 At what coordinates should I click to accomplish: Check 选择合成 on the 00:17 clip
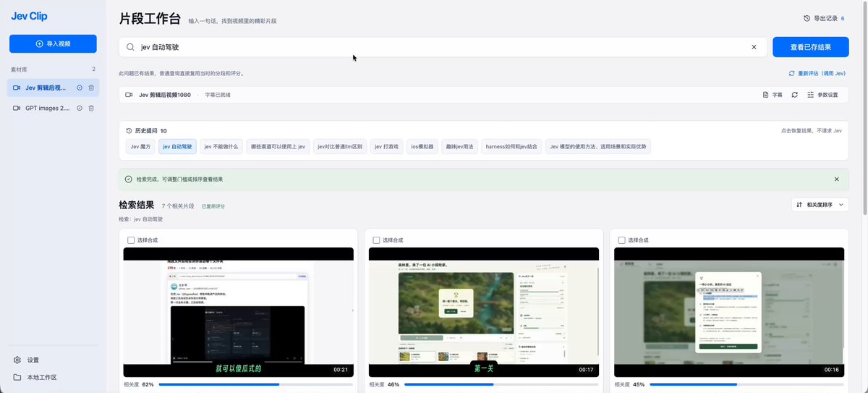pyautogui.click(x=376, y=240)
